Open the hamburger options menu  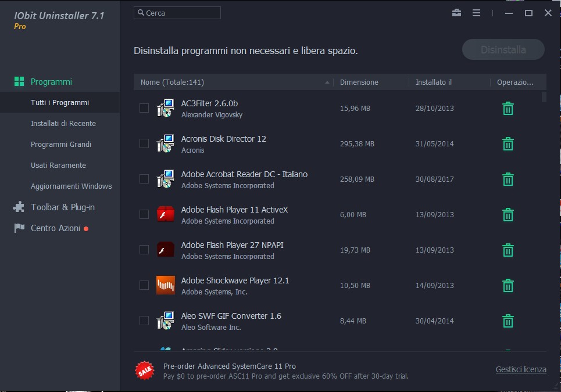(x=476, y=13)
